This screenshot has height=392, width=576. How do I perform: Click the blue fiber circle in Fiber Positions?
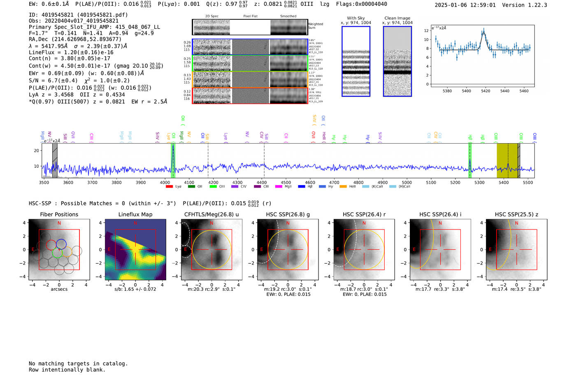click(x=61, y=244)
